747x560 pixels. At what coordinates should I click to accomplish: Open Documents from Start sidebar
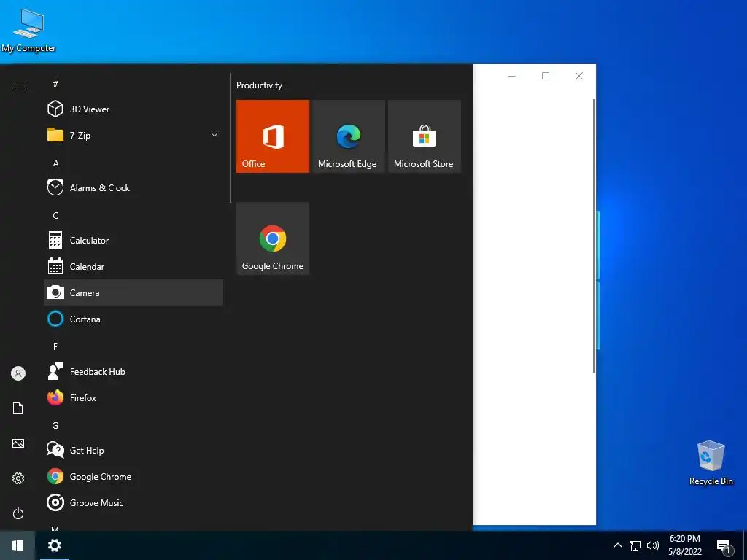tap(18, 408)
